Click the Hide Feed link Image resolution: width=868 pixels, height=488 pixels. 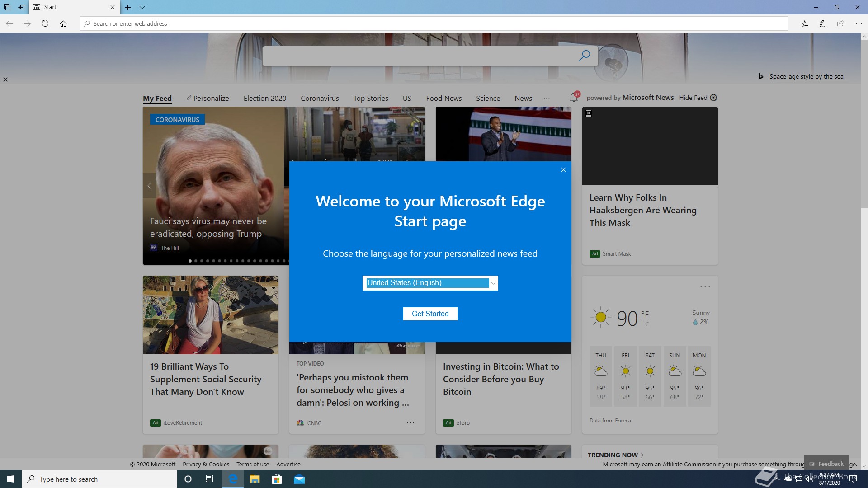point(693,98)
